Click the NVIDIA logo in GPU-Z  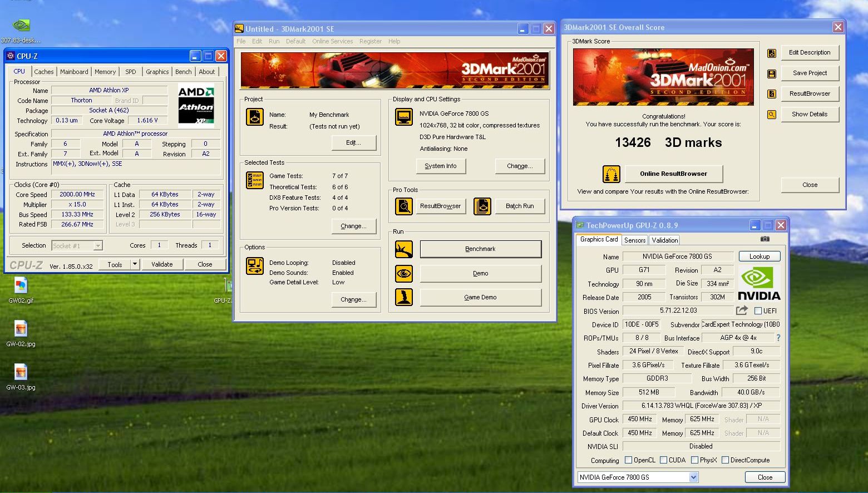(x=759, y=284)
